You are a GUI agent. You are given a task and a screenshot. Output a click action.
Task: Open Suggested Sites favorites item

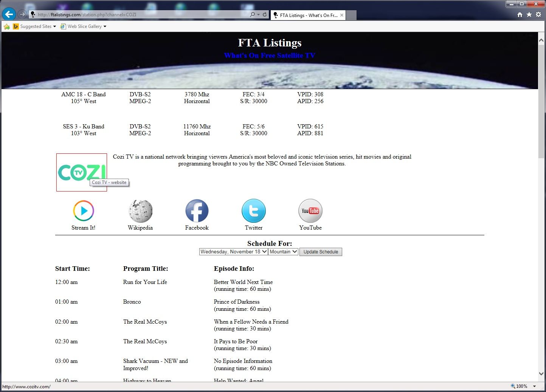(34, 26)
